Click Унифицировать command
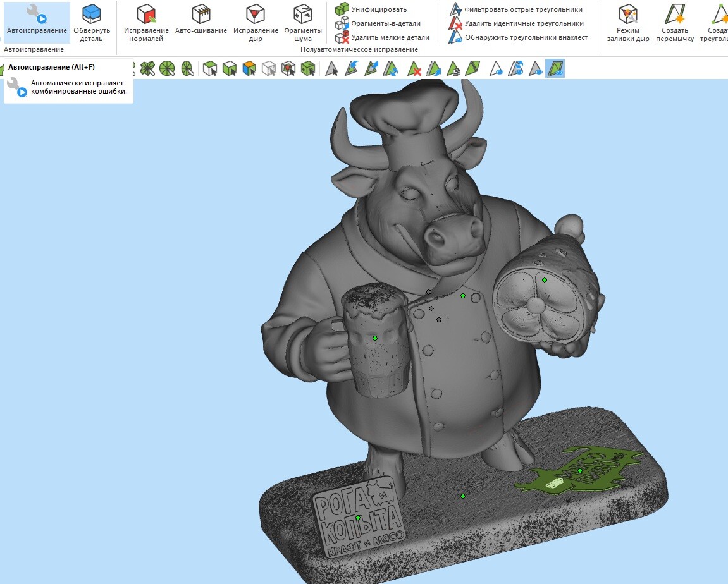728x584 pixels. coord(371,9)
